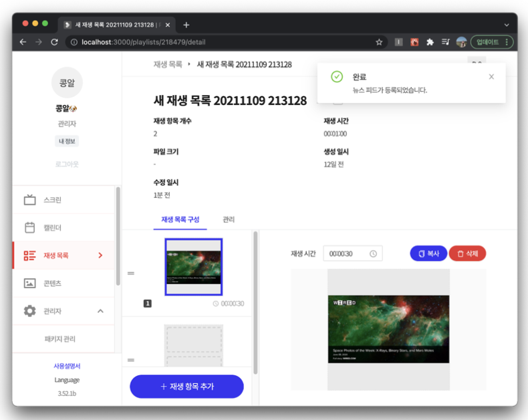Viewport: 528px width, 420px height.
Task: Click the gray square extension icon
Action: click(x=399, y=42)
